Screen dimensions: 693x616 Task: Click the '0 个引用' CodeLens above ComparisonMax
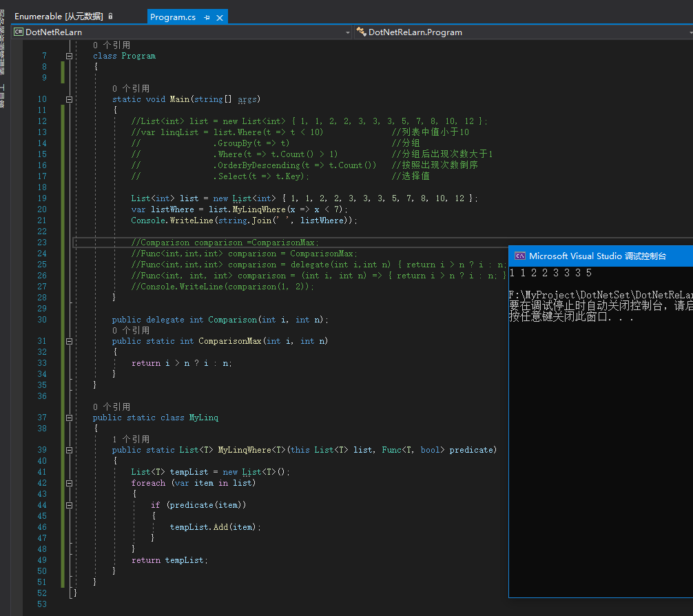131,330
